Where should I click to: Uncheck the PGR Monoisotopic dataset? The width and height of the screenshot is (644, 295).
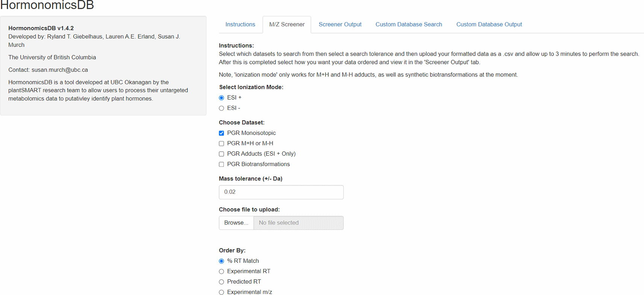coord(221,133)
